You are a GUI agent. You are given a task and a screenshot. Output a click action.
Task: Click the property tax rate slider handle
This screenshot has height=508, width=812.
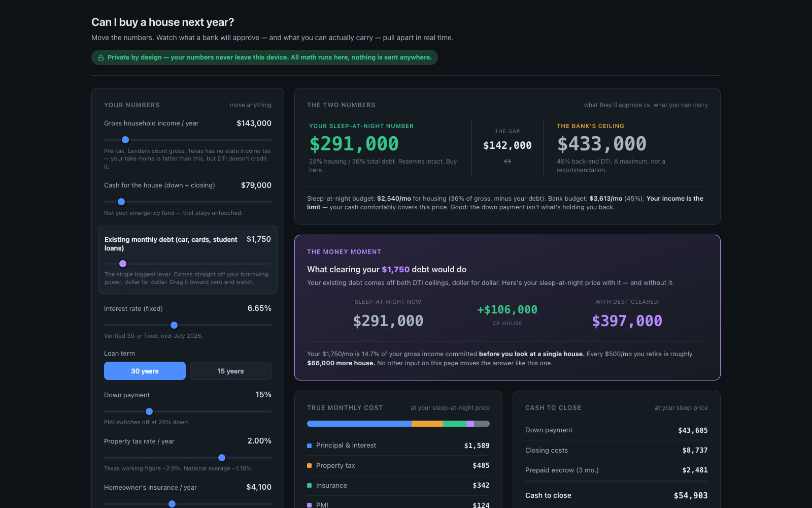point(222,458)
